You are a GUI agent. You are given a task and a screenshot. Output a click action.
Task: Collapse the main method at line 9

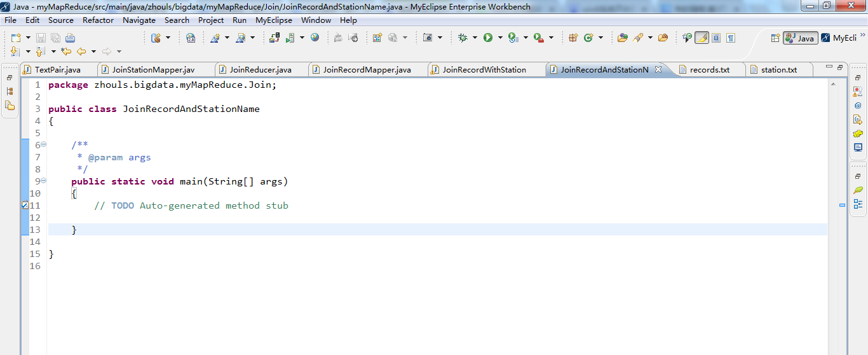pyautogui.click(x=44, y=181)
